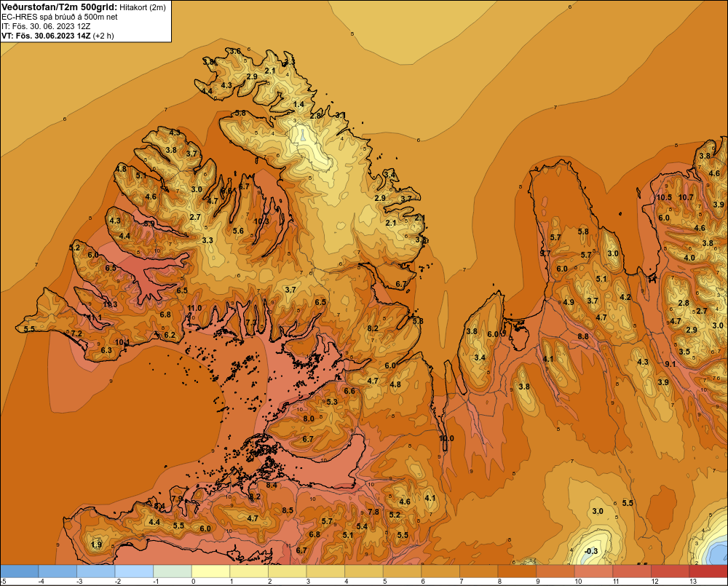The image size is (728, 586).
Task: Click the "8.0" temperature label
Action: [308, 419]
